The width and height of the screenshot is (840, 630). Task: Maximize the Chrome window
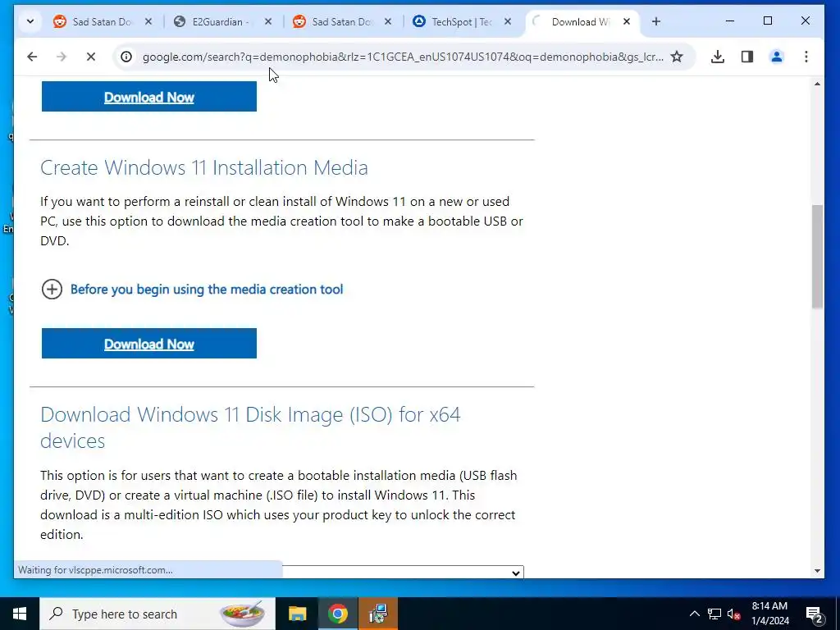tap(768, 21)
